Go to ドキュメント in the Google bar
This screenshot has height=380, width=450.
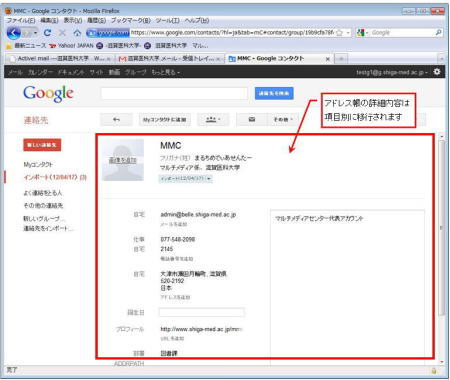point(71,72)
